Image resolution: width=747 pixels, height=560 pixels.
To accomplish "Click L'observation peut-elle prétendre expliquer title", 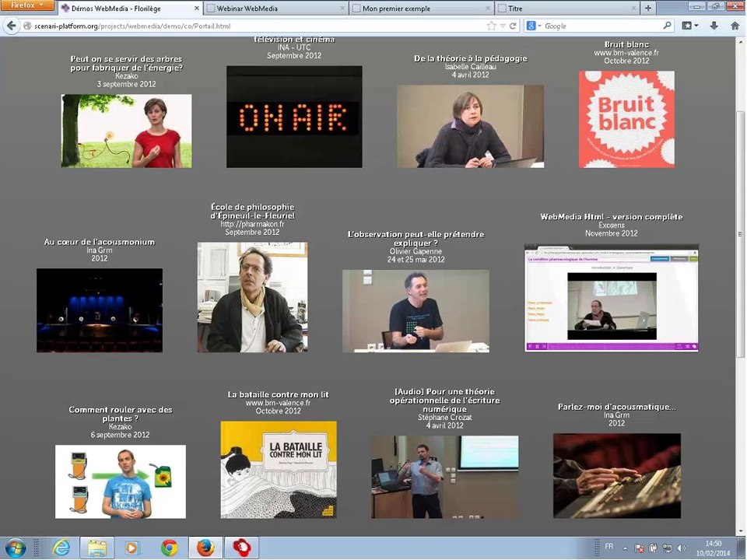I will pyautogui.click(x=416, y=239).
